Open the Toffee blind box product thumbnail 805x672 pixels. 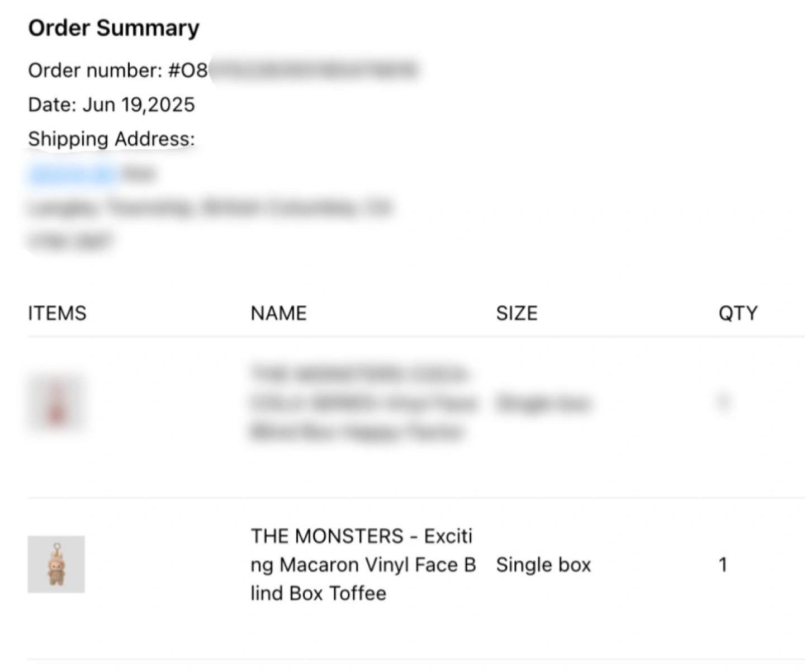[x=56, y=564]
